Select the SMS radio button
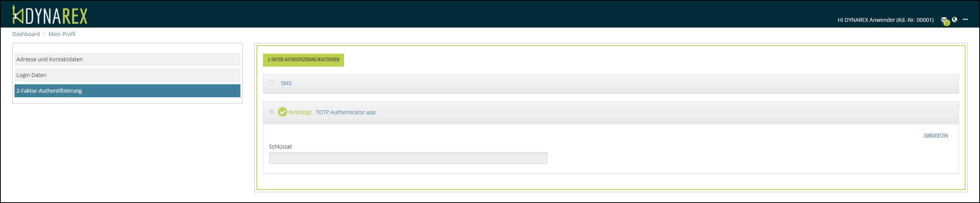This screenshot has height=203, width=980. point(272,83)
